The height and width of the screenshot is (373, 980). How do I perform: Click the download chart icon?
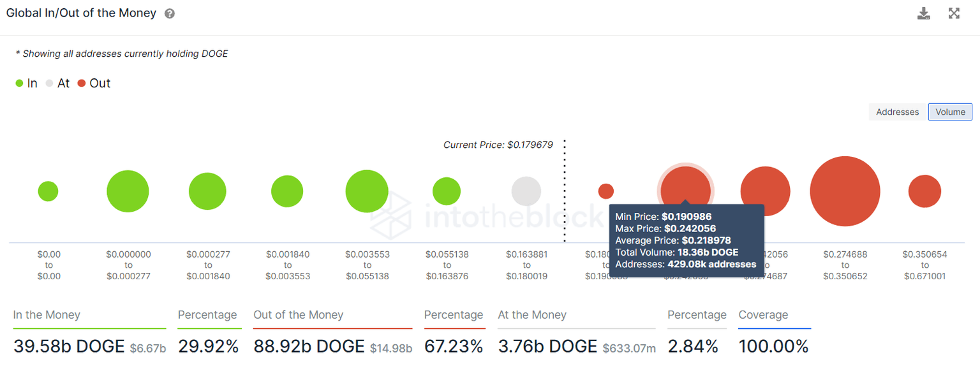pyautogui.click(x=923, y=13)
